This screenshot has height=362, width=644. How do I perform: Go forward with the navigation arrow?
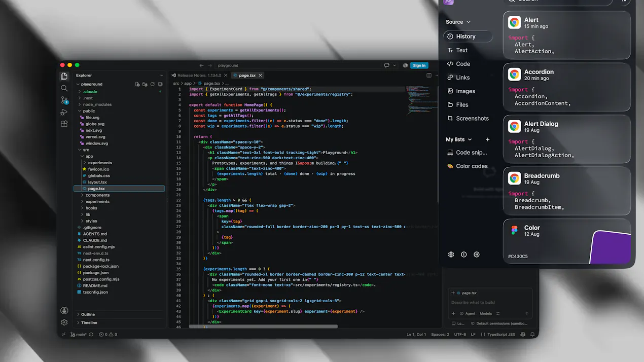(x=210, y=65)
